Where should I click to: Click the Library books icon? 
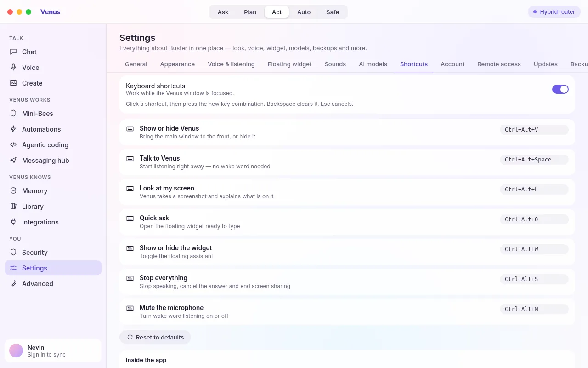tap(13, 207)
